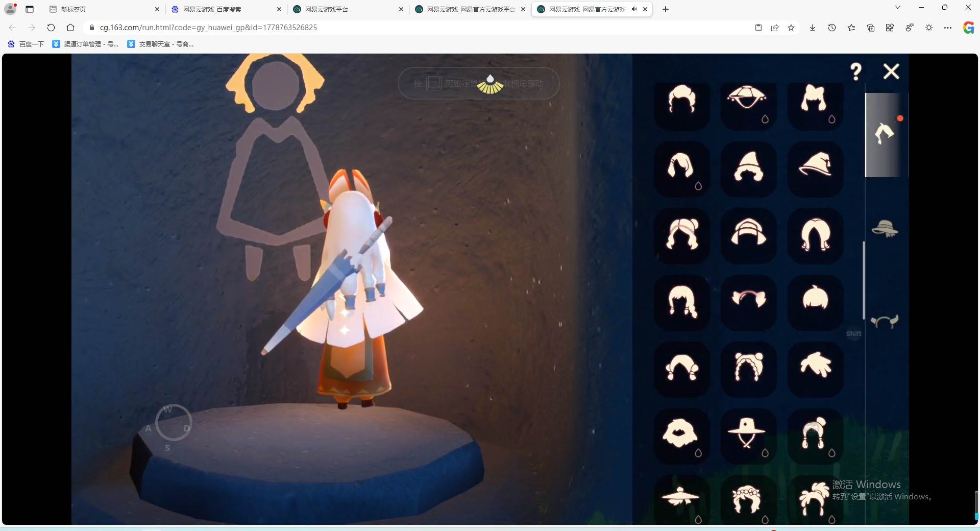Click the clipboard icon in address bar
This screenshot has height=531, width=980.
758,28
